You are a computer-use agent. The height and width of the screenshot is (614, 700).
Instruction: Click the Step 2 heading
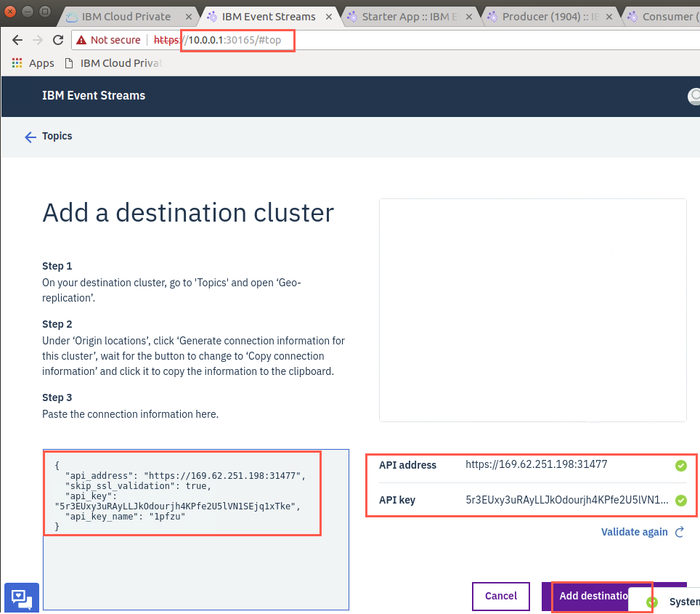(x=57, y=324)
